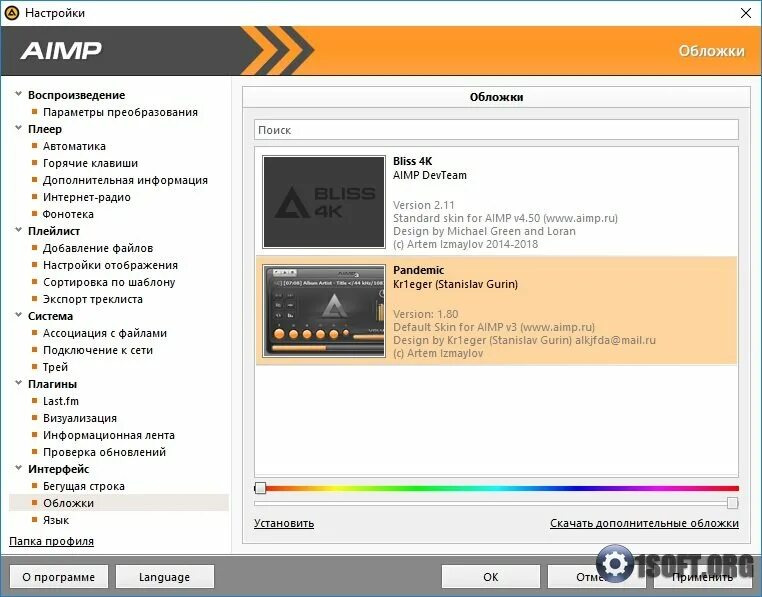762x597 pixels.
Task: Go to Подключение к сети
Action: pyautogui.click(x=98, y=351)
